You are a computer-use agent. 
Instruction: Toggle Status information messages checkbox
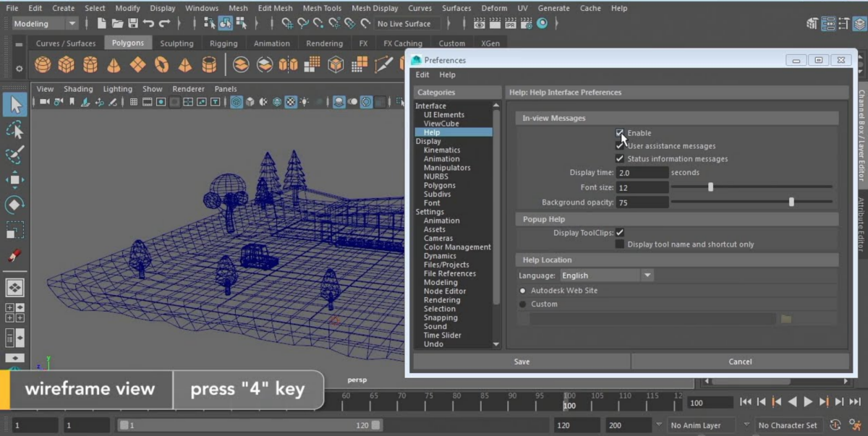[x=620, y=159]
